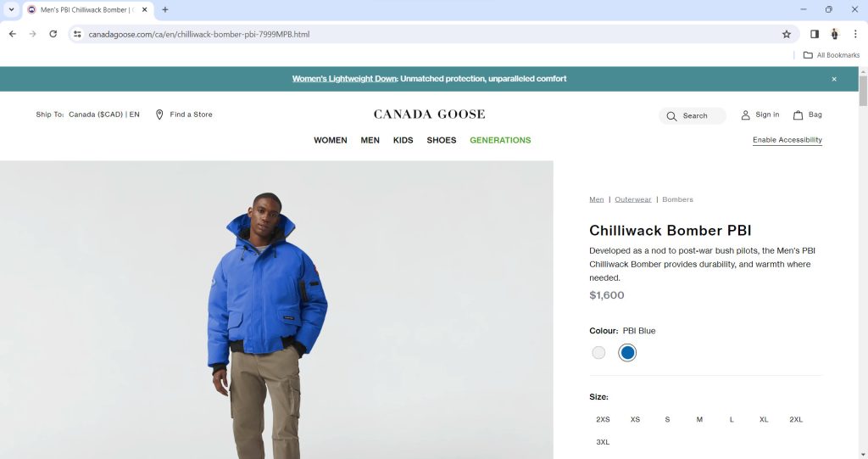Select size XL
This screenshot has height=459, width=868.
coord(764,420)
